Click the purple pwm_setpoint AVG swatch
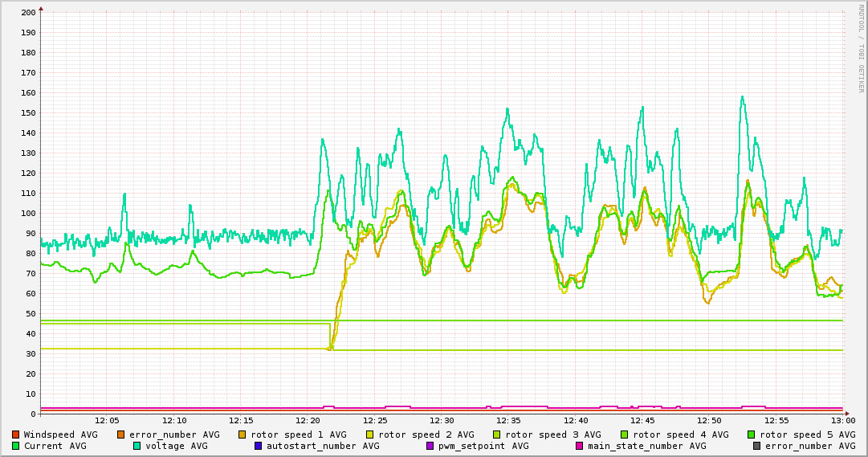The width and height of the screenshot is (868, 457). tap(430, 446)
